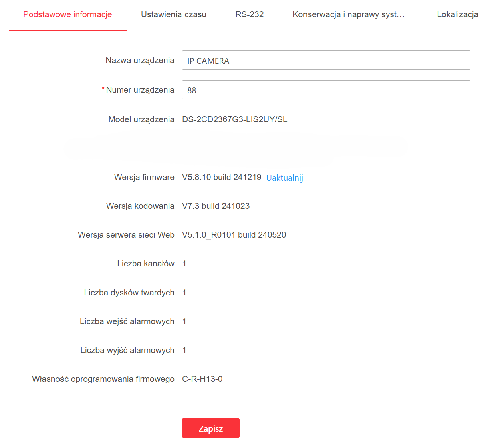Click firmware version V5.8.10 build 241219
Screen dimensions: 488x448
pyautogui.click(x=222, y=178)
